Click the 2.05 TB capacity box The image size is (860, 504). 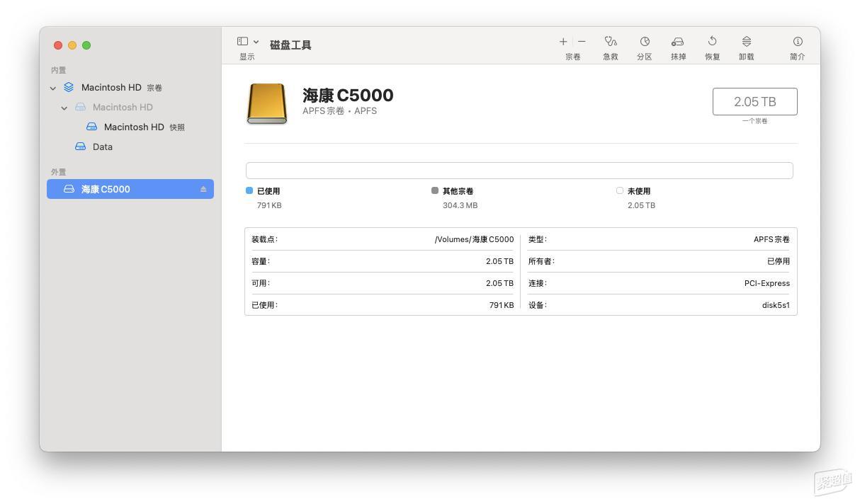[755, 101]
